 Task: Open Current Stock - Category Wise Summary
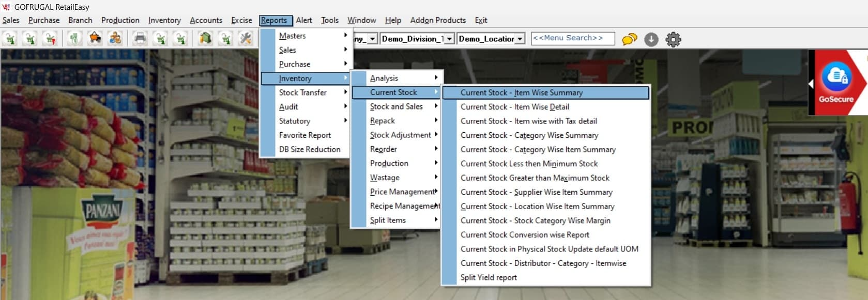pos(546,135)
